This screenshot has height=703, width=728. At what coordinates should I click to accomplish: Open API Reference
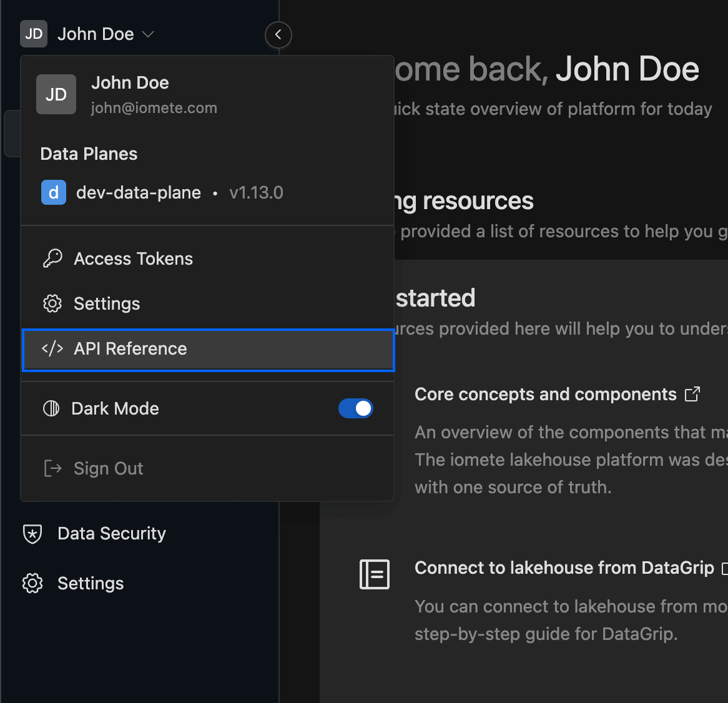[x=208, y=350]
